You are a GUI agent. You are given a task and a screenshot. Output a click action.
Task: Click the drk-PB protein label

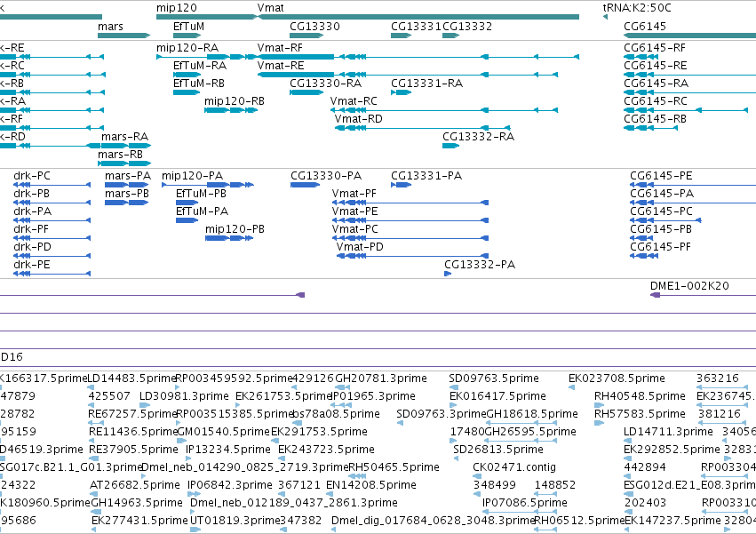pos(32,194)
